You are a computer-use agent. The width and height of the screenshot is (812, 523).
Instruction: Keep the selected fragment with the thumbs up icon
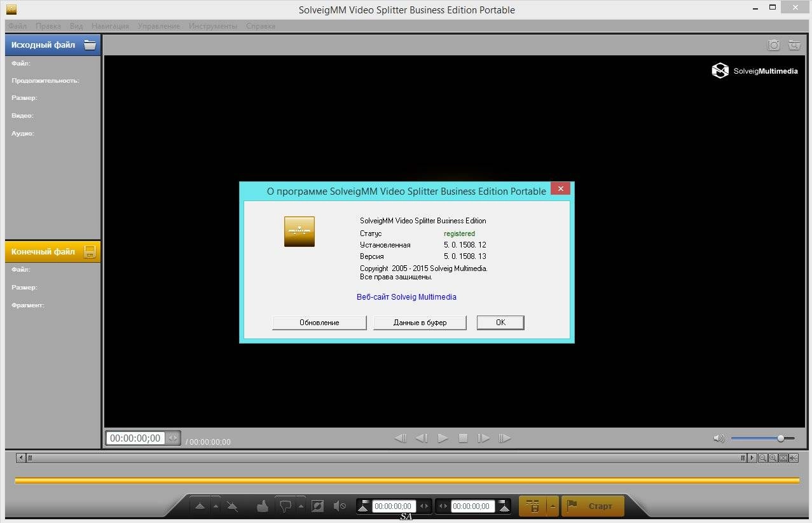click(263, 506)
